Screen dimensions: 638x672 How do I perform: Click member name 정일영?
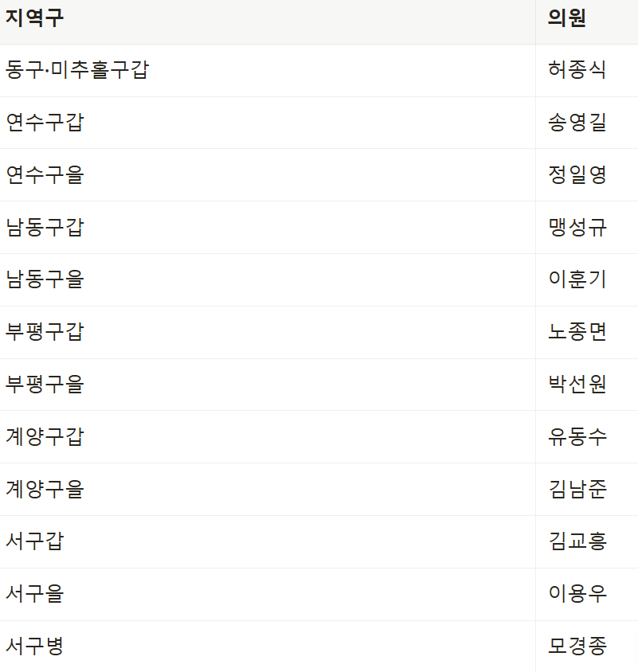tap(577, 175)
